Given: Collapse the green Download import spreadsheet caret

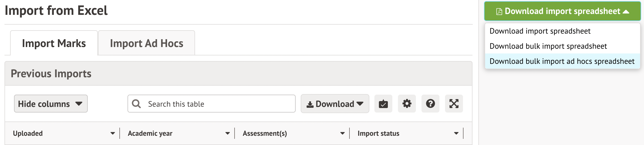Looking at the screenshot, I should click(x=626, y=11).
